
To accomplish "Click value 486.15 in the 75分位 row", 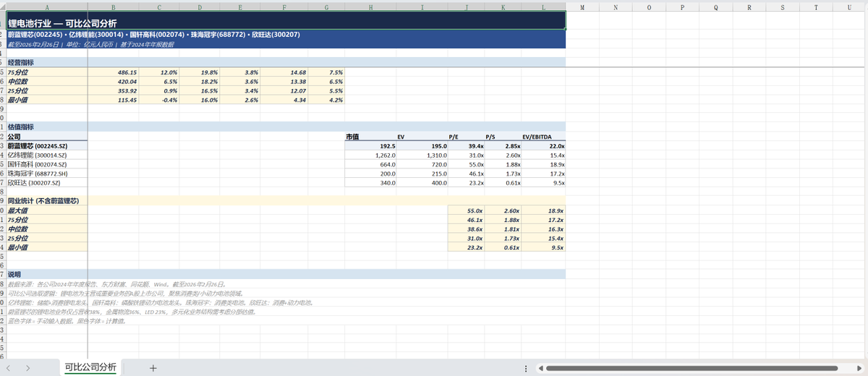I will (x=113, y=73).
